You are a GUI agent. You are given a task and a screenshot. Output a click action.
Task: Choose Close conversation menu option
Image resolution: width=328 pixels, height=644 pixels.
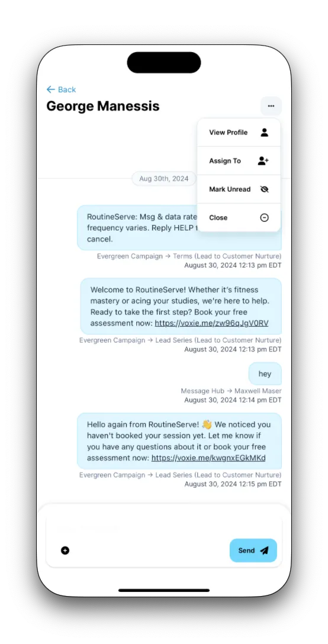click(x=239, y=218)
